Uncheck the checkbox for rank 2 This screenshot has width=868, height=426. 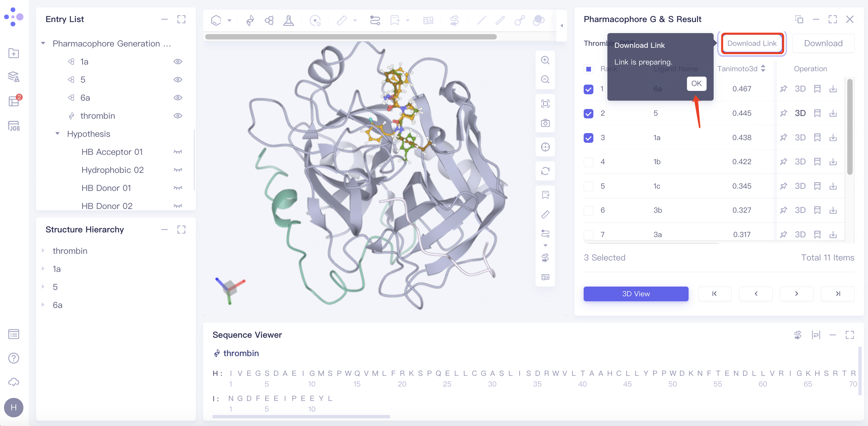588,113
